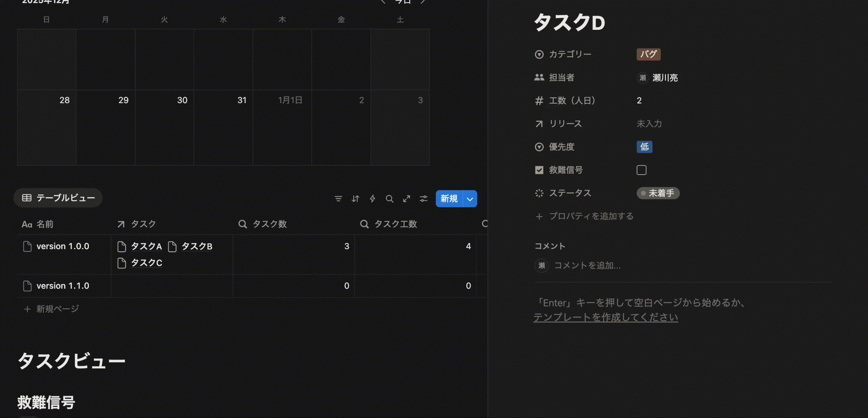The image size is (868, 418).
Task: Click the 担当者 people icon
Action: point(539,77)
